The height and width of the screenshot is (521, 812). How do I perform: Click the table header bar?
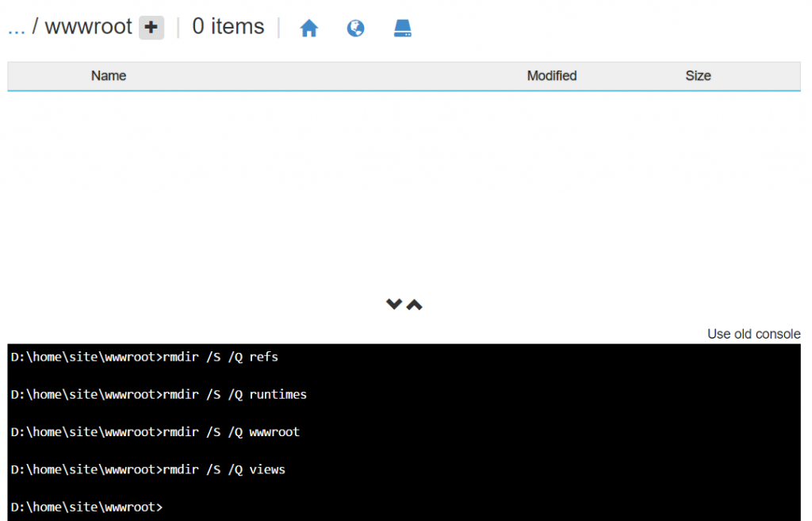[x=404, y=76]
